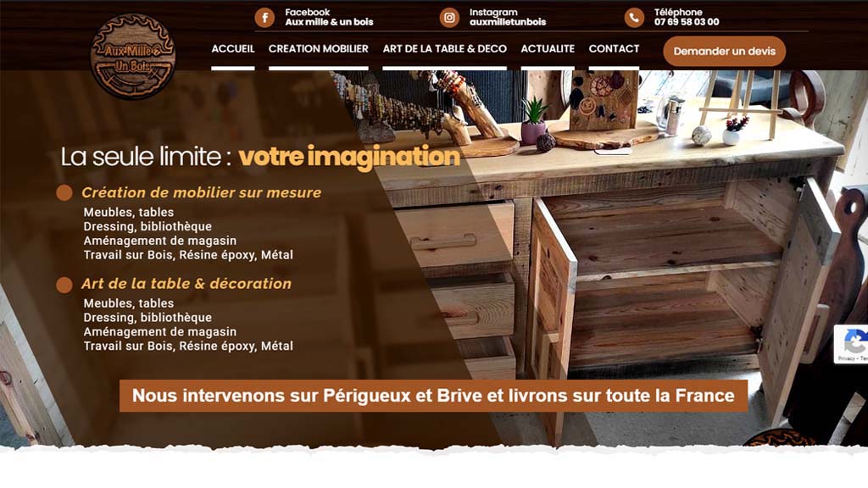Image resolution: width=868 pixels, height=488 pixels.
Task: Click the telephone handset icon
Action: 634,18
